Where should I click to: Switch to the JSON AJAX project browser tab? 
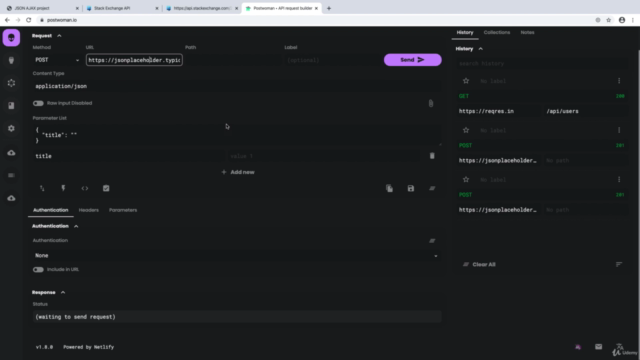click(42, 8)
